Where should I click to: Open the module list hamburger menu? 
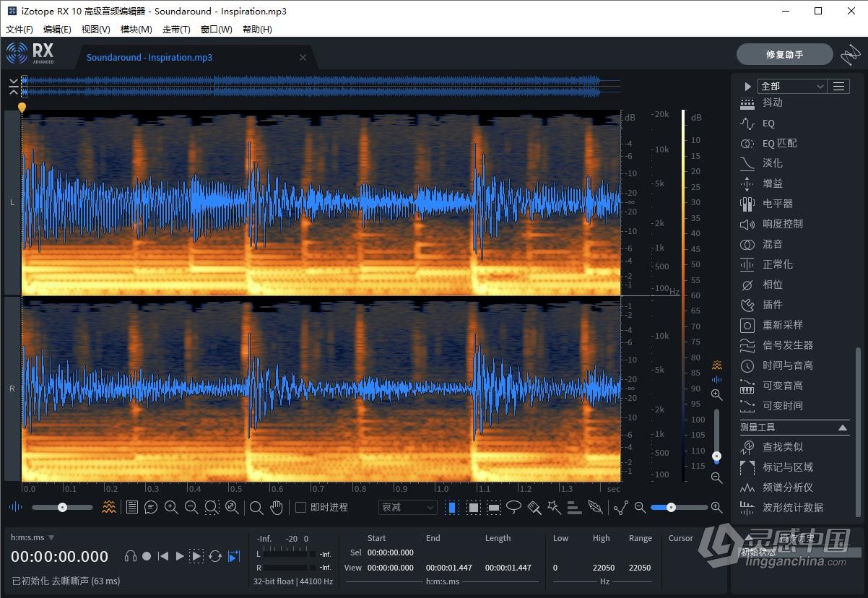[x=838, y=86]
